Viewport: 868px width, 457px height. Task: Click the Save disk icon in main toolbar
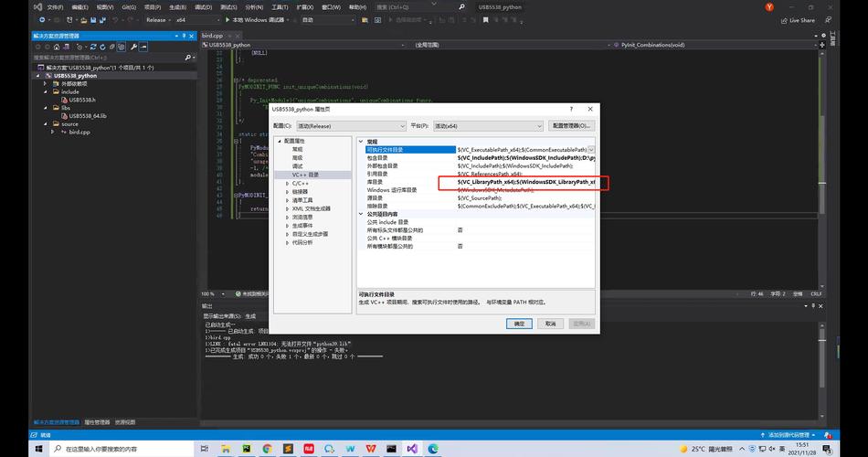click(93, 20)
